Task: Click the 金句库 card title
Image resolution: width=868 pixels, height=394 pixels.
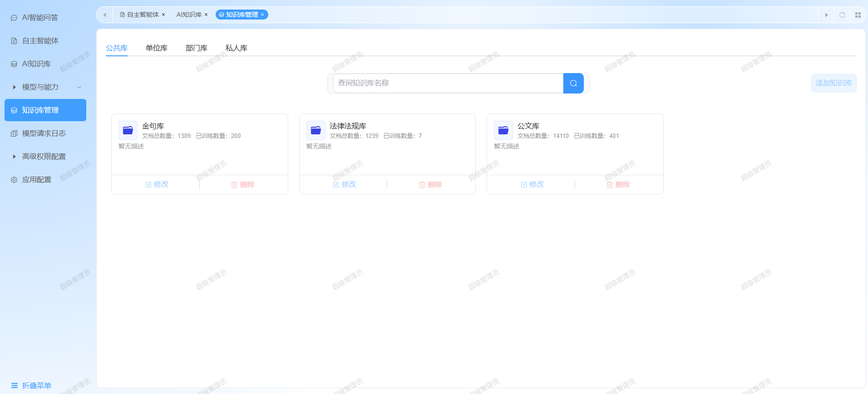Action: tap(153, 126)
